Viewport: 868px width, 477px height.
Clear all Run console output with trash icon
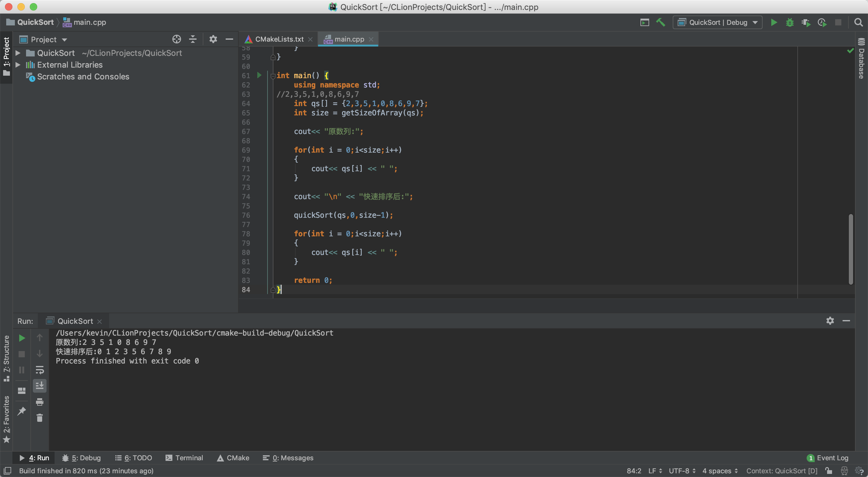pyautogui.click(x=39, y=418)
